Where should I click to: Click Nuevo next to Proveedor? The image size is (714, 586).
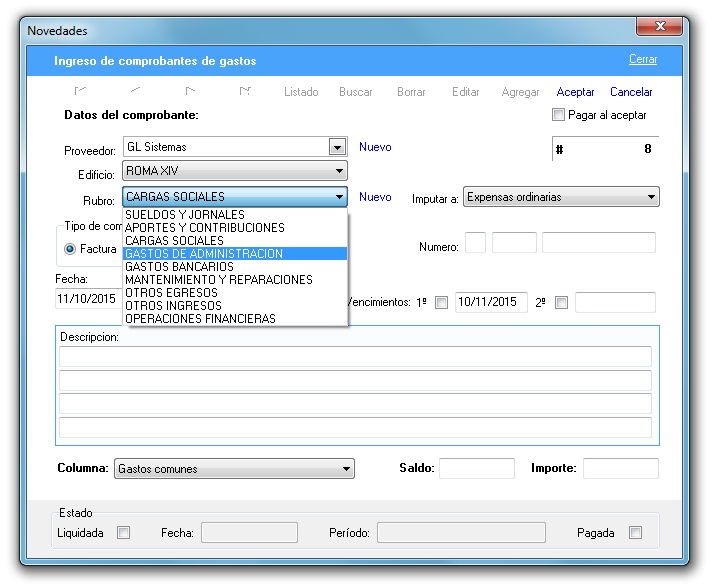point(375,147)
